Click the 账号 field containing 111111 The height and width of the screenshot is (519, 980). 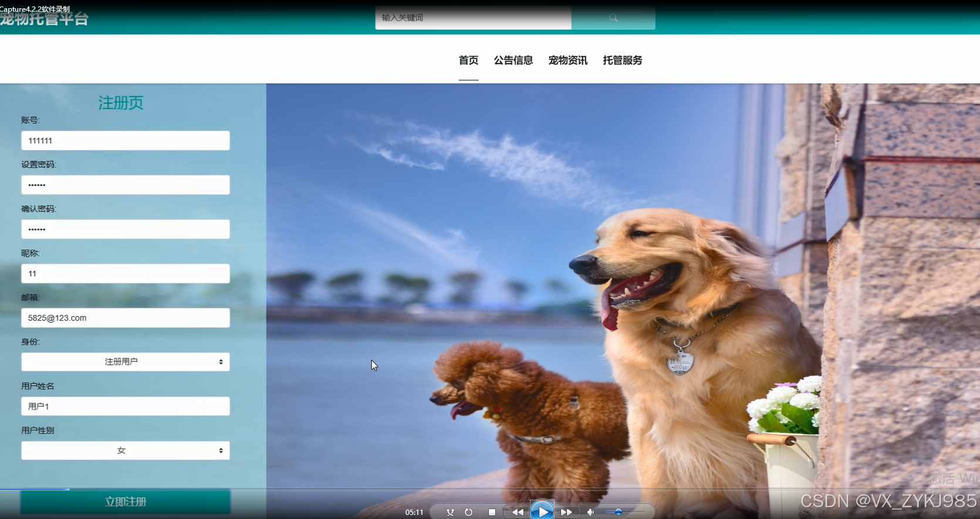click(x=126, y=141)
